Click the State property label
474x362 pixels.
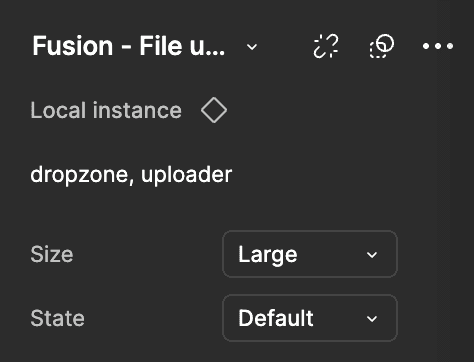pyautogui.click(x=57, y=318)
